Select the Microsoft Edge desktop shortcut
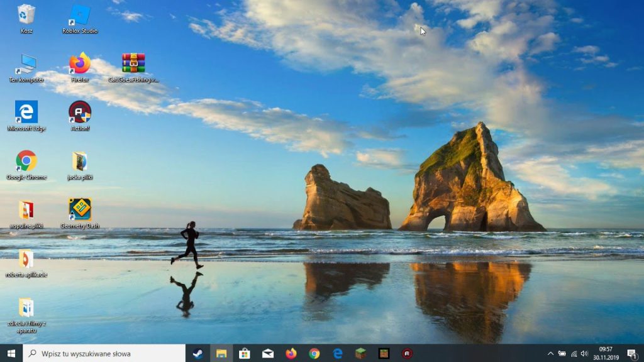644x362 pixels. pyautogui.click(x=26, y=112)
